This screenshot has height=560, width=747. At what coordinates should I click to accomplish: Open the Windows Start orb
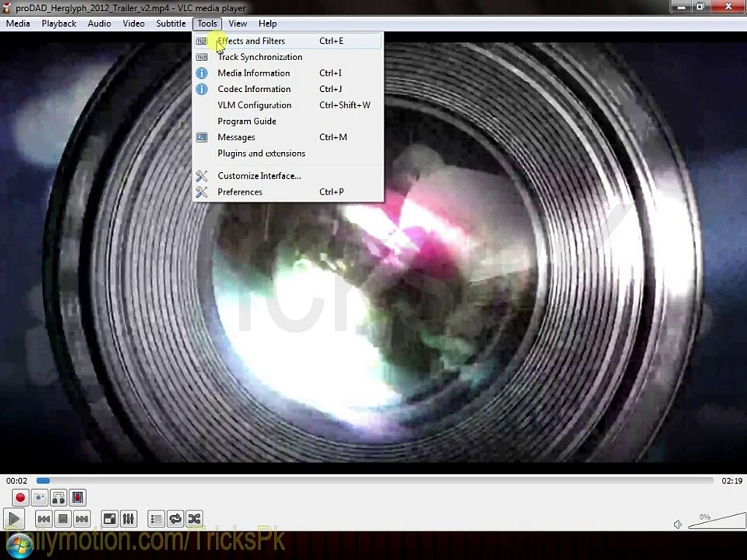click(x=20, y=546)
